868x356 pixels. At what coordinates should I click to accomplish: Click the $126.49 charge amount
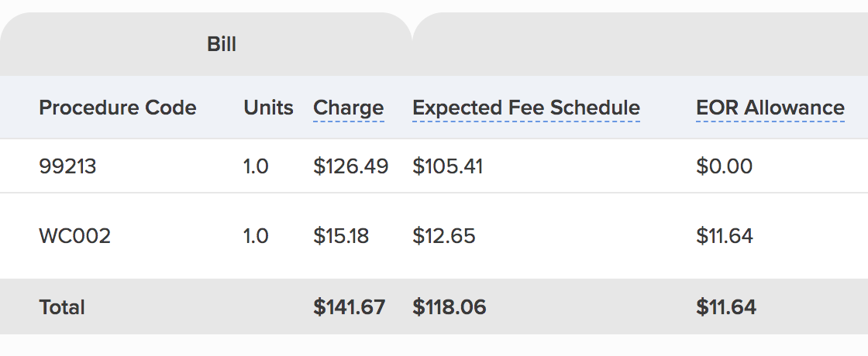(350, 166)
